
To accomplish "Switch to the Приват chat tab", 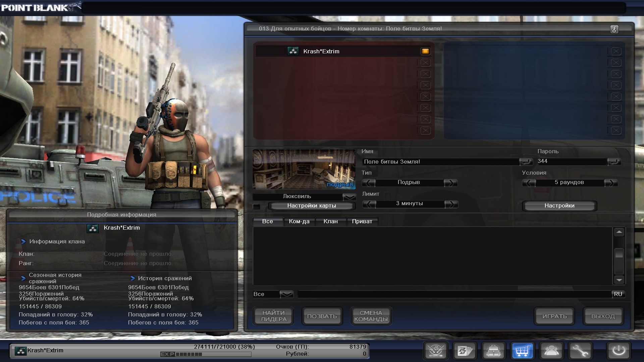I will [362, 222].
